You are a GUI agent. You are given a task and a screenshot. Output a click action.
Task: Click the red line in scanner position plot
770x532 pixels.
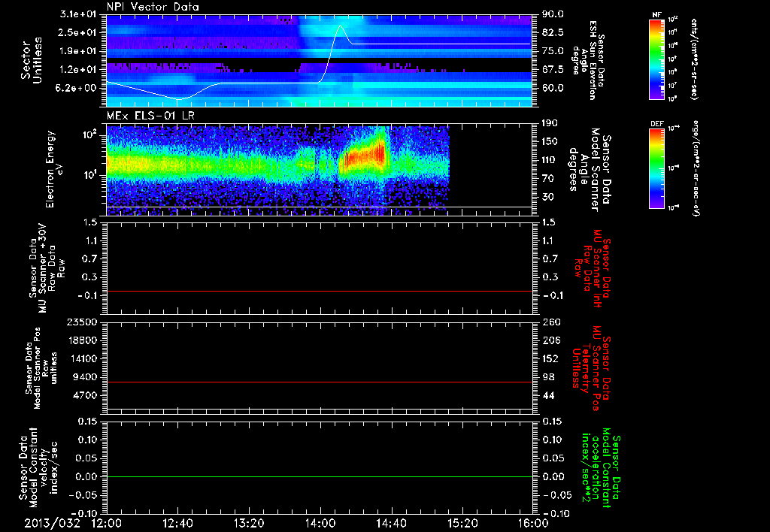coord(319,382)
